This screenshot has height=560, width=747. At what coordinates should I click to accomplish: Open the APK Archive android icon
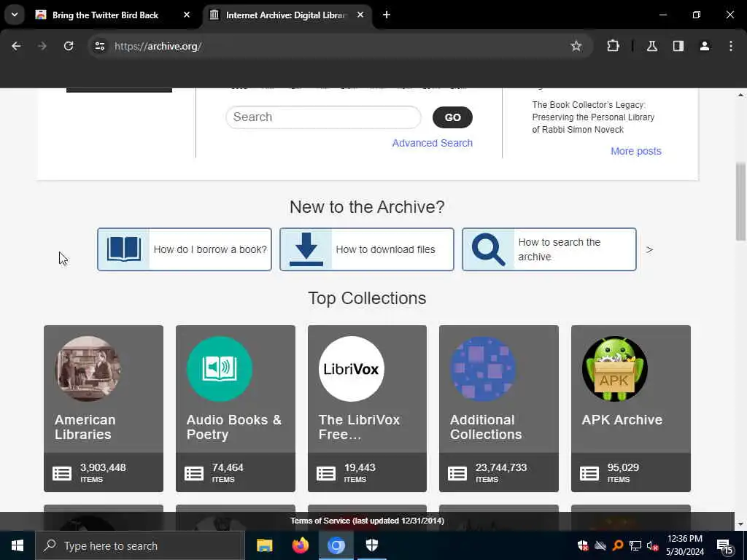pos(615,368)
